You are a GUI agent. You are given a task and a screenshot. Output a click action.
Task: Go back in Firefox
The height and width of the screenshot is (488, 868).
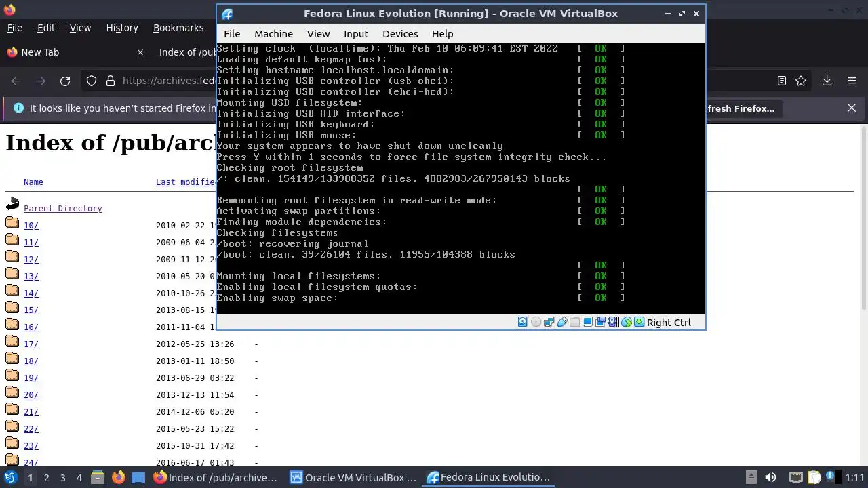[16, 81]
